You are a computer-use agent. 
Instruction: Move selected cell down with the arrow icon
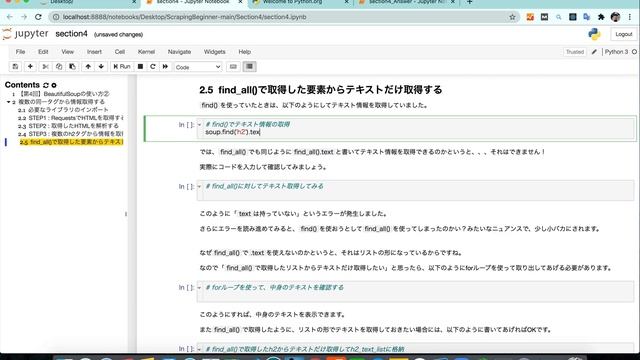click(101, 67)
